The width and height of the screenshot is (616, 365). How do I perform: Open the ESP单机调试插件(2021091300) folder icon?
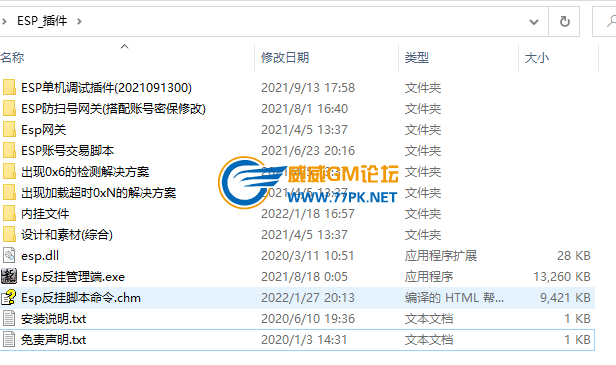pyautogui.click(x=9, y=87)
